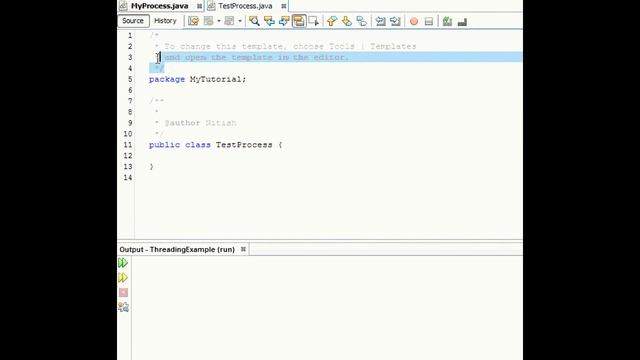640x360 pixels.
Task: Click the Uncomment lines icon
Action: click(462, 22)
